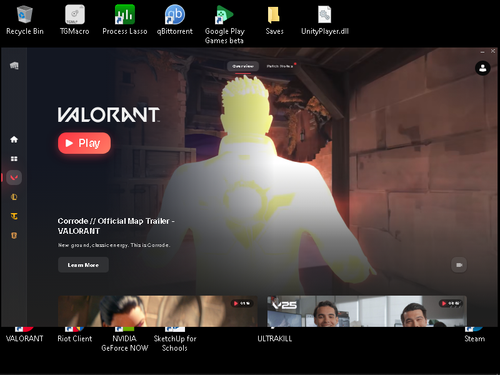The width and height of the screenshot is (500, 375).
Task: Select the Steam desktop shortcut label
Action: coord(475,339)
